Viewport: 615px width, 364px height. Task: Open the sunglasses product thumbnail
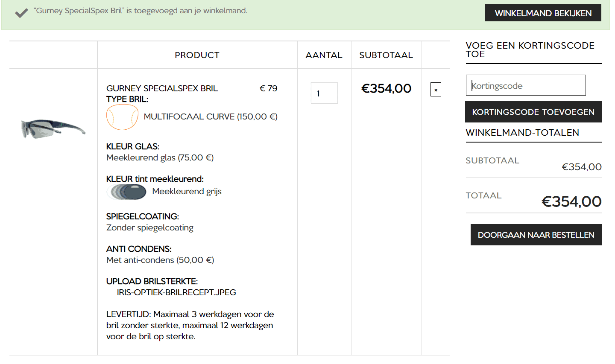(53, 128)
